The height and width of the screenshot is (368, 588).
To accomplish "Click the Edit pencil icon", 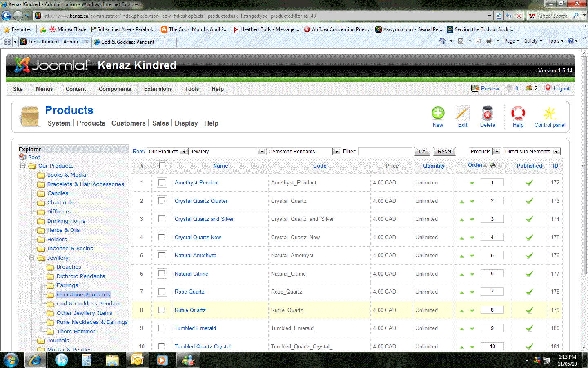I will point(463,113).
